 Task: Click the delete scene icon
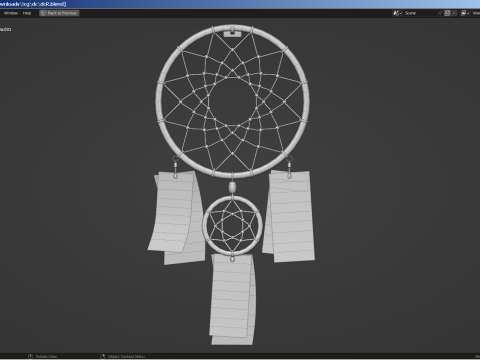(454, 13)
